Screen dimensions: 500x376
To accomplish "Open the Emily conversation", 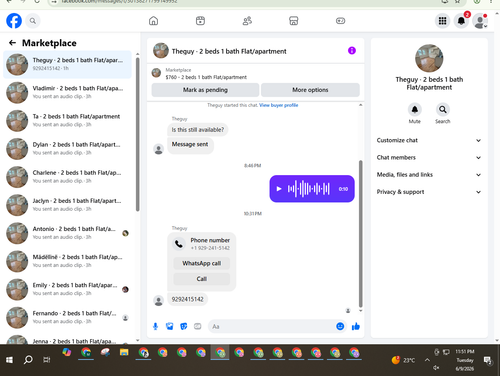I will click(x=67, y=289).
